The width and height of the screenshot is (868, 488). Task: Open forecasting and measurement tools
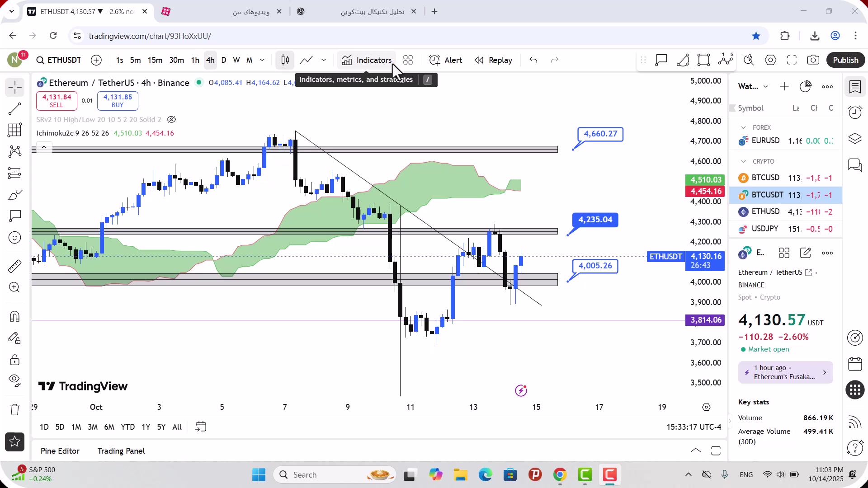(14, 173)
